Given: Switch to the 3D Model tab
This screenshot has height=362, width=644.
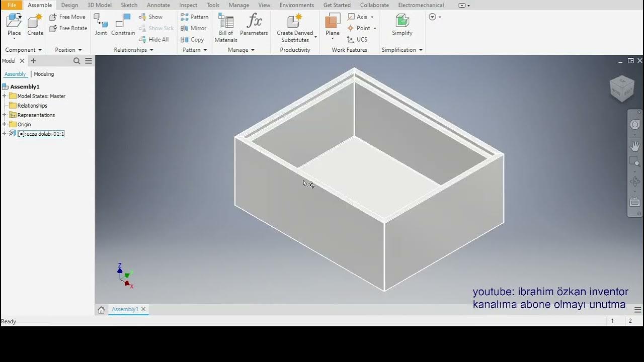Looking at the screenshot, I should point(100,5).
